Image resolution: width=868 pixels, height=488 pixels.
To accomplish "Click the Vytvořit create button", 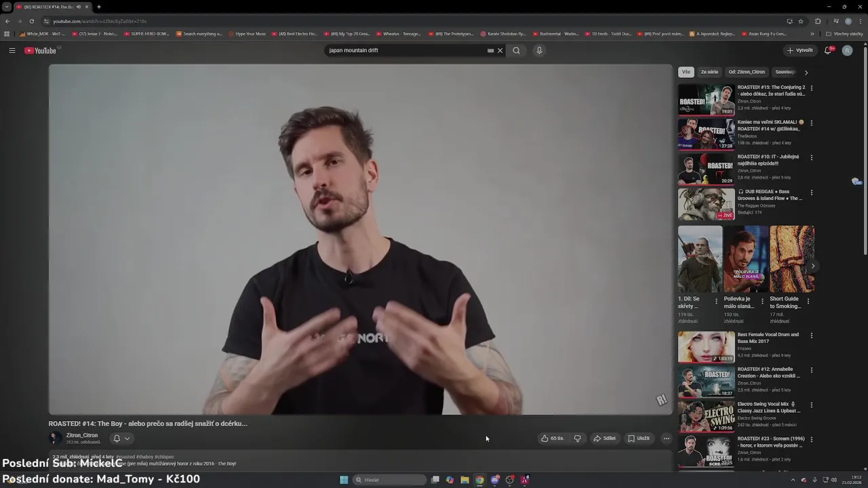I will [800, 50].
